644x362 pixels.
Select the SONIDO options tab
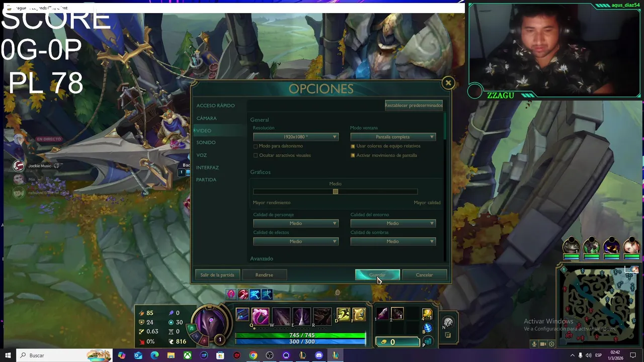(206, 143)
